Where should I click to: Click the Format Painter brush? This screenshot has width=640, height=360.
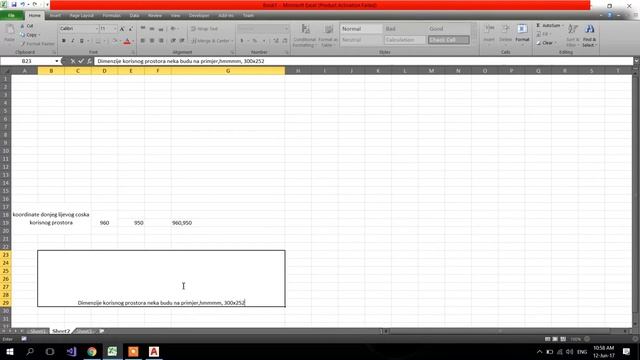coord(23,43)
